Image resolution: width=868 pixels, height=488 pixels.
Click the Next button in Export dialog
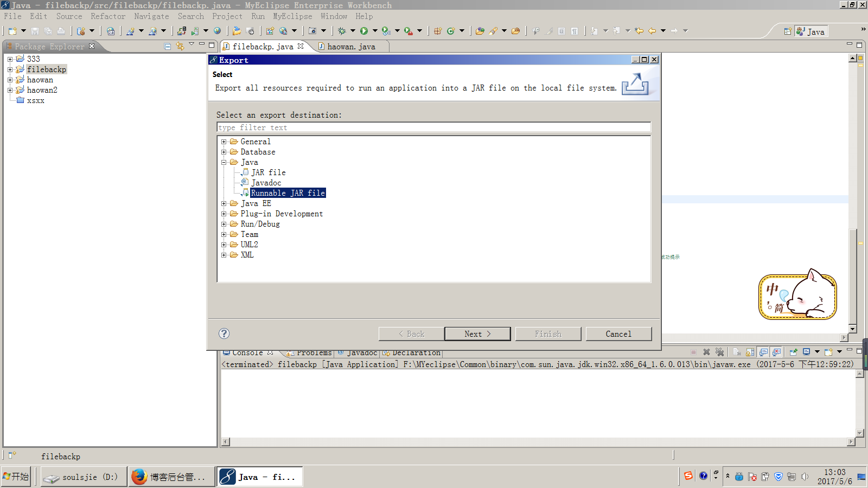[477, 334]
